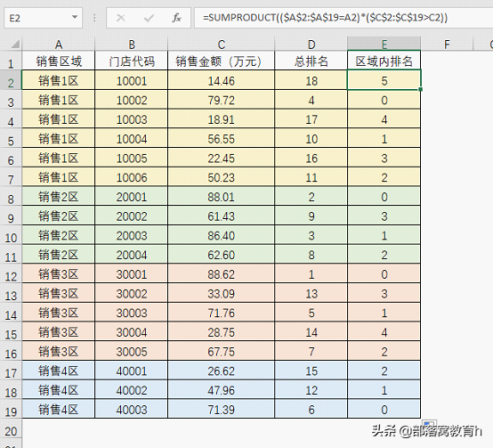Click sales amount cell 33.09
Screen dimensions: 493x448
point(222,293)
